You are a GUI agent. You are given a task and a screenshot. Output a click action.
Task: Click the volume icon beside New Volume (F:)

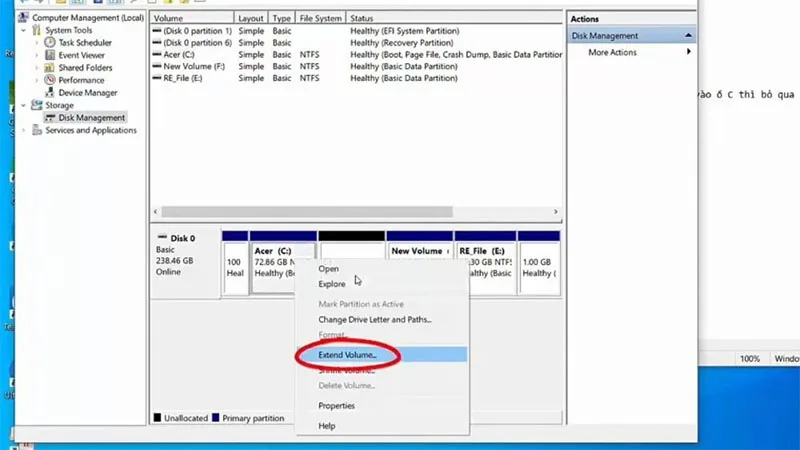157,66
